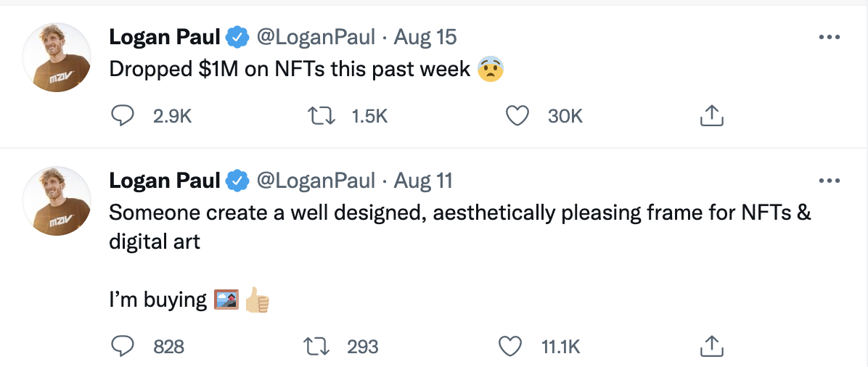
Task: Open Logan Paul's avatar on the Aug 15 tweet
Action: tap(57, 57)
